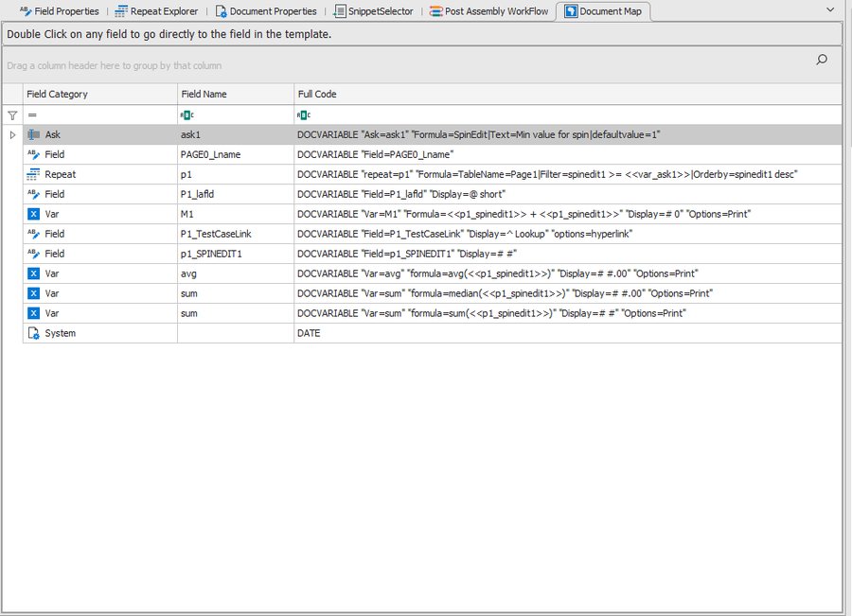852x616 pixels.
Task: Click the Field icon for p1_SPINEDIT1
Action: (34, 254)
